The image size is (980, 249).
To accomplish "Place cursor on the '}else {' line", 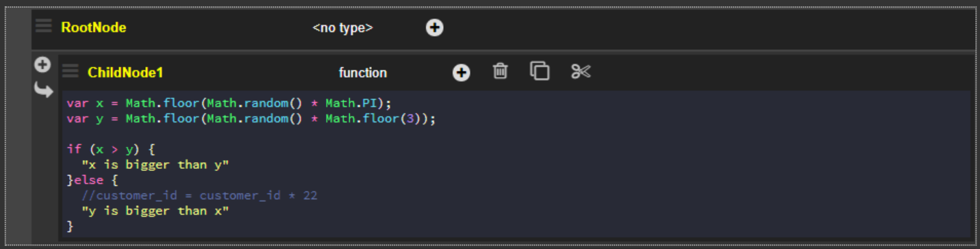I will [x=92, y=180].
